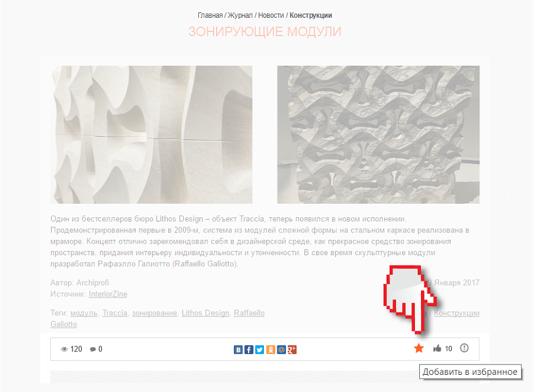Click the thumbs-up like icon
Viewport: 534px width, 392px height.
437,348
